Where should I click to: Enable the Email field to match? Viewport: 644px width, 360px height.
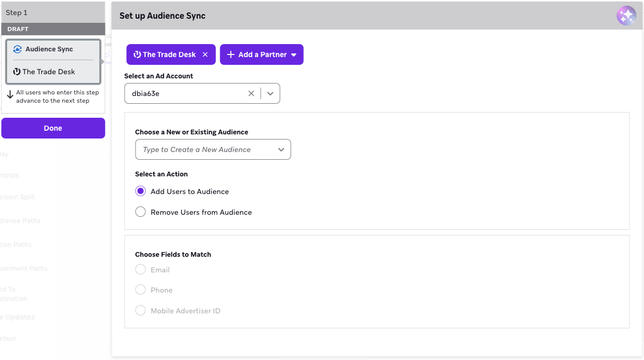click(x=140, y=269)
